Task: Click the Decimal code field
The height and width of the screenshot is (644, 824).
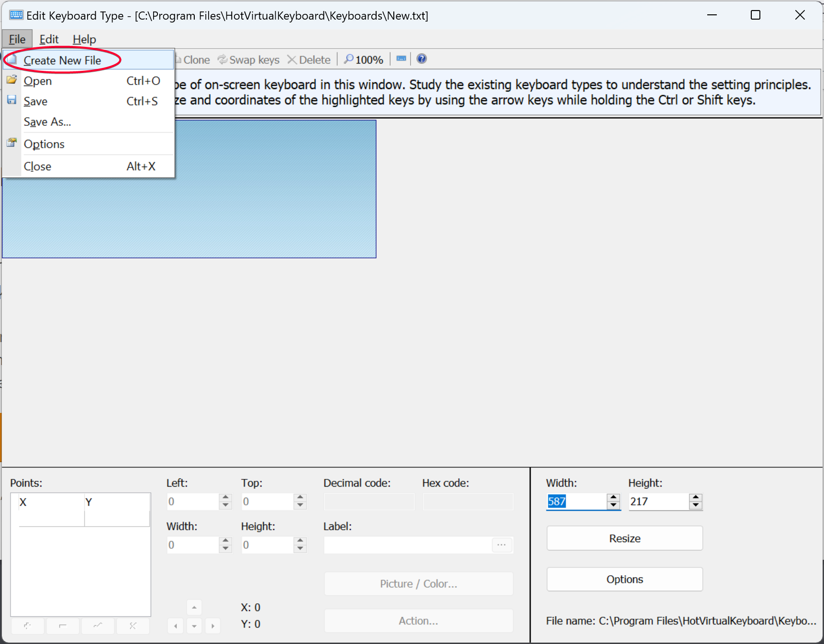Action: pyautogui.click(x=369, y=501)
